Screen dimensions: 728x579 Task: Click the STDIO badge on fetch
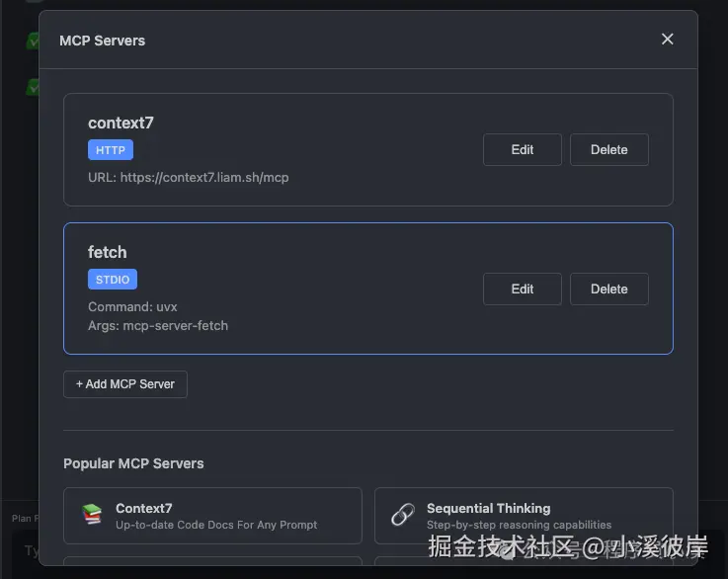tap(113, 279)
